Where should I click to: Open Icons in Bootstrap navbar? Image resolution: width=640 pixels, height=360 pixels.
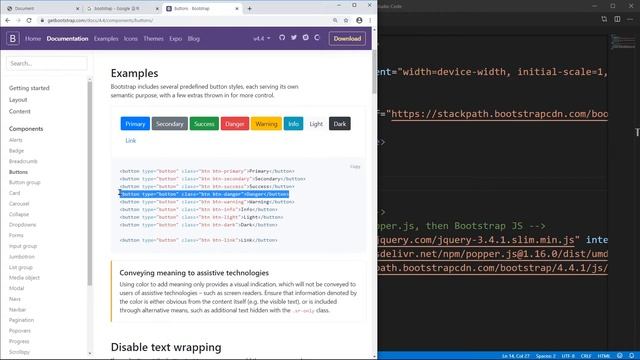131,39
